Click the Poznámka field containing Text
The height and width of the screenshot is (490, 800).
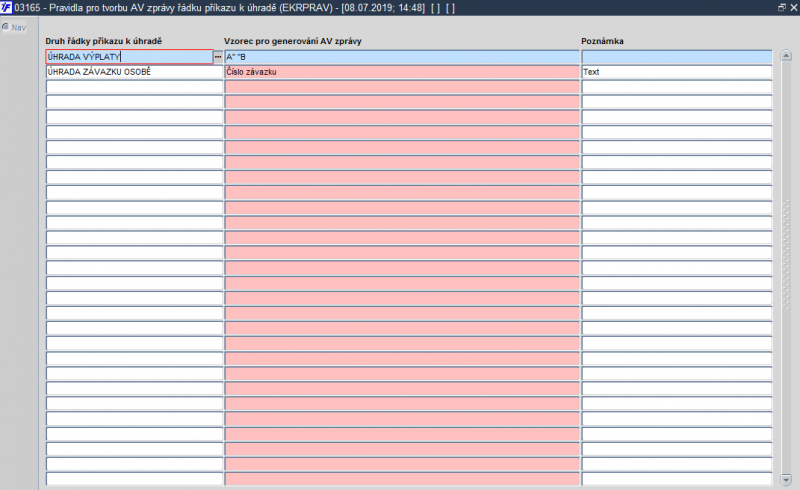tap(677, 72)
